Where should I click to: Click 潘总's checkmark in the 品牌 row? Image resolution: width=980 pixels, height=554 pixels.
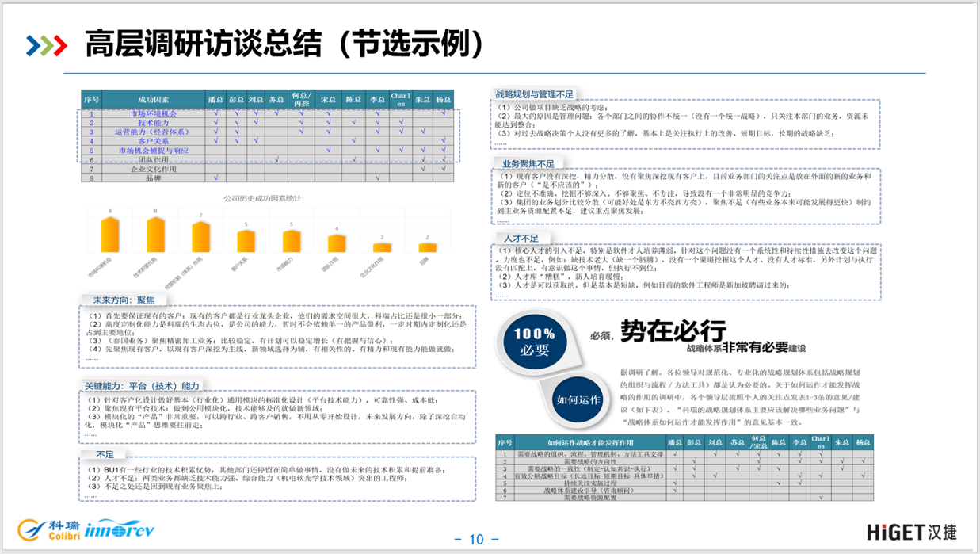(215, 178)
